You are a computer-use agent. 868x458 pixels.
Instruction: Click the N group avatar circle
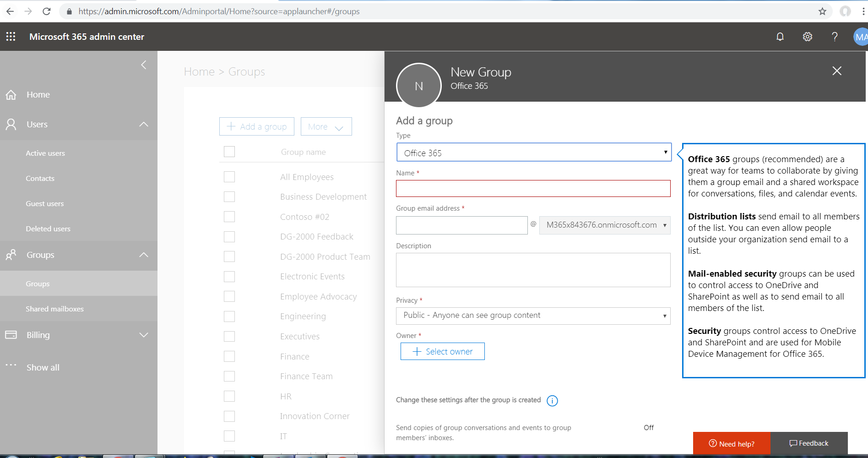coord(418,86)
